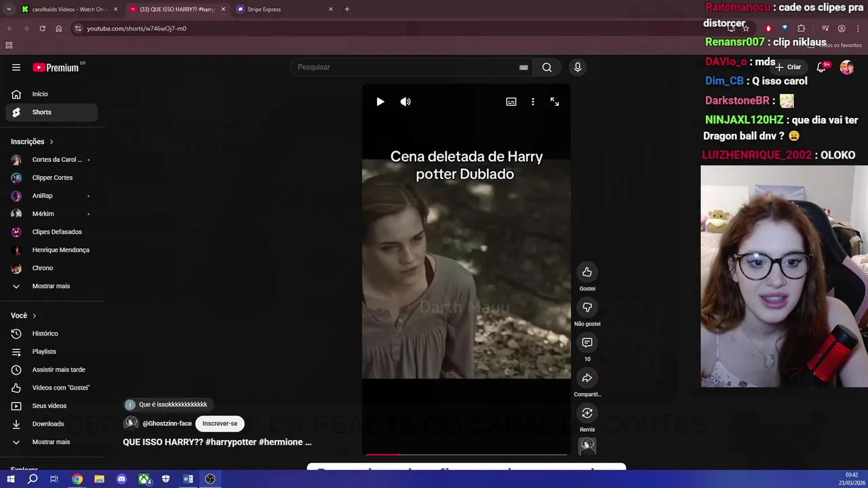Like the Short with thumbs up
The image size is (868, 488).
click(587, 272)
